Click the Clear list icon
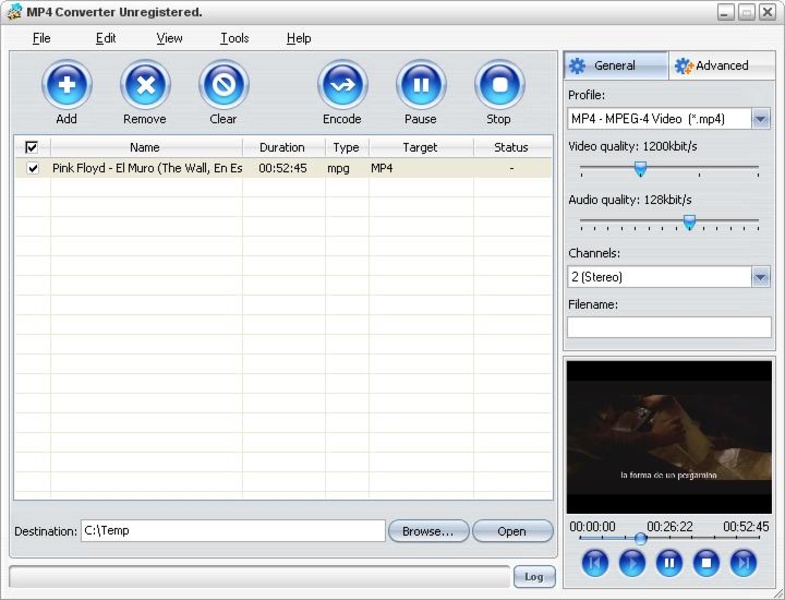The height and width of the screenshot is (600, 785). tap(223, 86)
